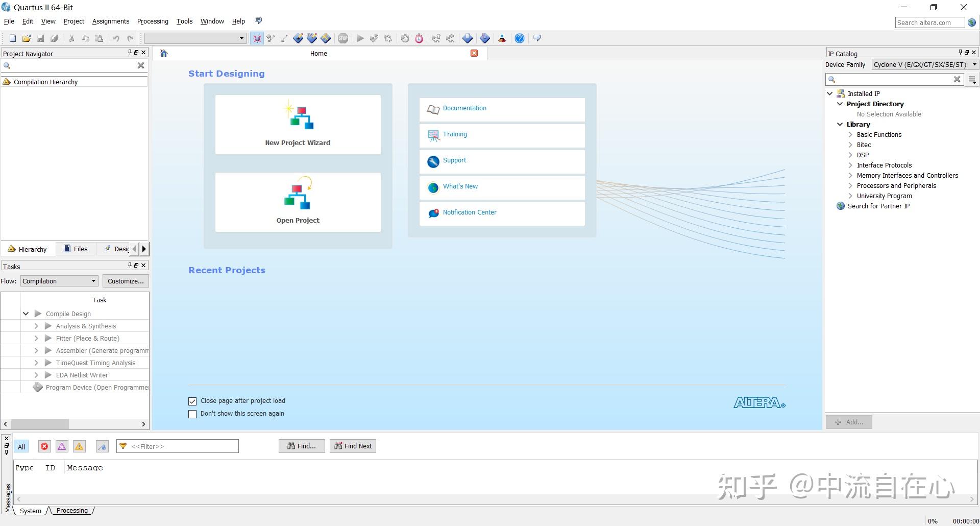Show warning messages filter icon

click(79, 446)
